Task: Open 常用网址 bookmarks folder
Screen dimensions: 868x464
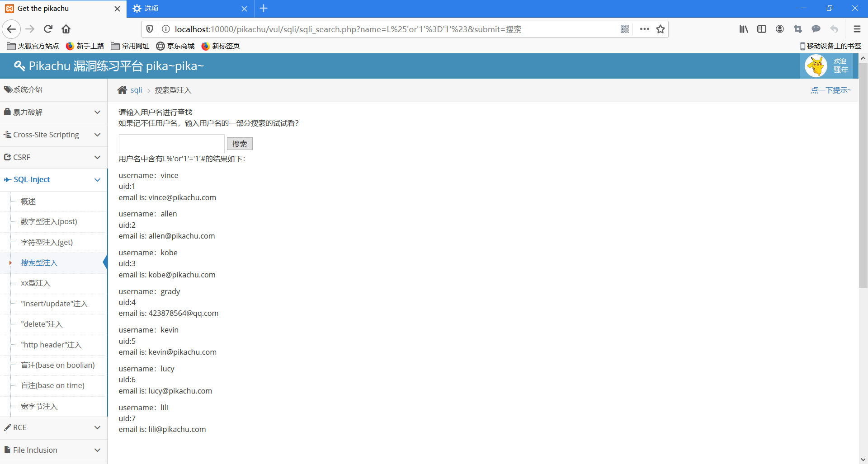Action: (x=130, y=46)
